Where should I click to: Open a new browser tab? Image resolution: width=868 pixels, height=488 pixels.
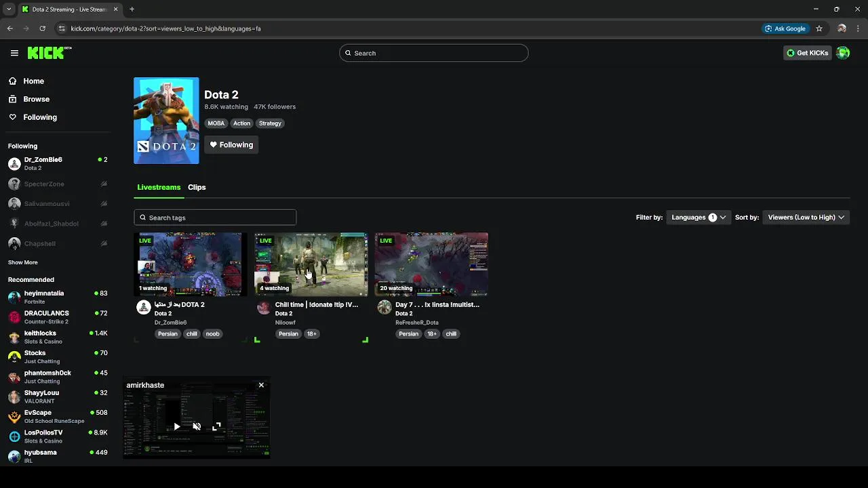pyautogui.click(x=132, y=9)
